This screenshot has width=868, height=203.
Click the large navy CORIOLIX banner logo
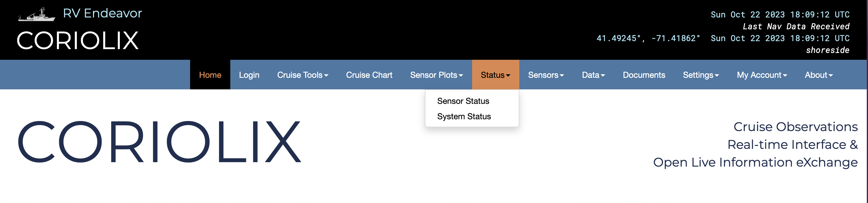[159, 141]
